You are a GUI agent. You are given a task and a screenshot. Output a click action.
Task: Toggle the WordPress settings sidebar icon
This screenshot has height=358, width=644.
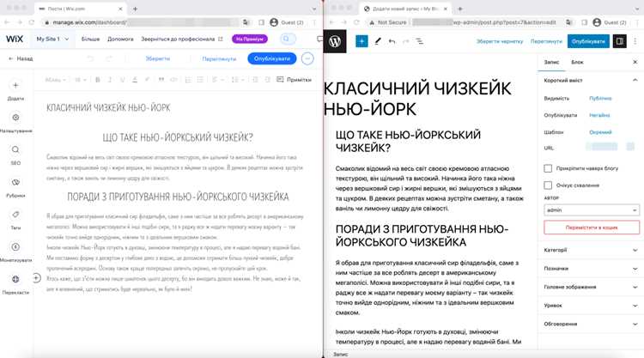[x=620, y=41]
